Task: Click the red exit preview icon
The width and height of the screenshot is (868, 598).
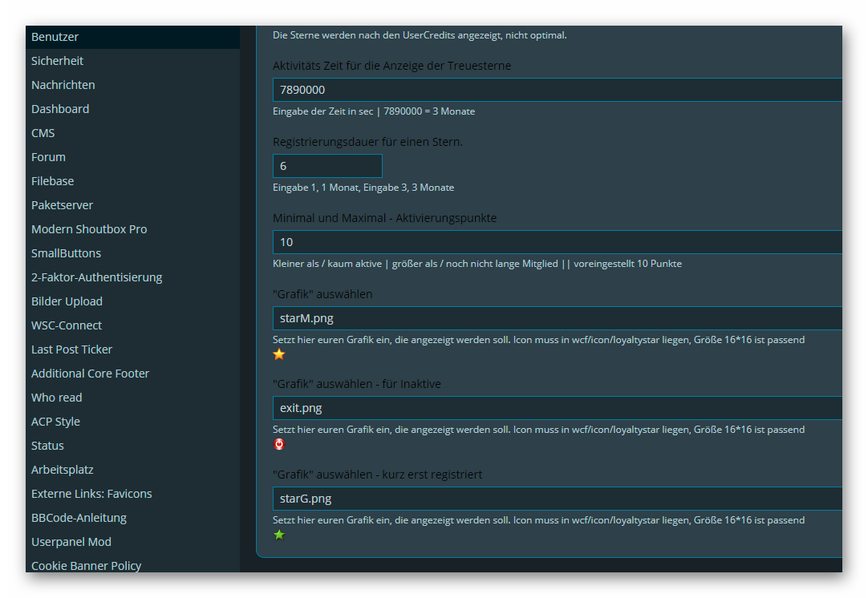Action: [x=279, y=444]
